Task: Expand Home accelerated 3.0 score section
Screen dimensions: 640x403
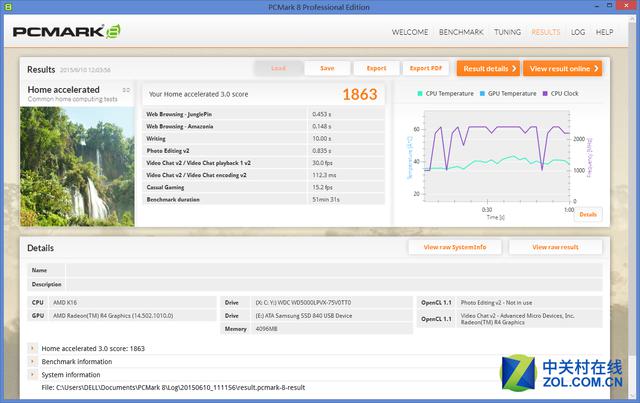Action: (32, 348)
